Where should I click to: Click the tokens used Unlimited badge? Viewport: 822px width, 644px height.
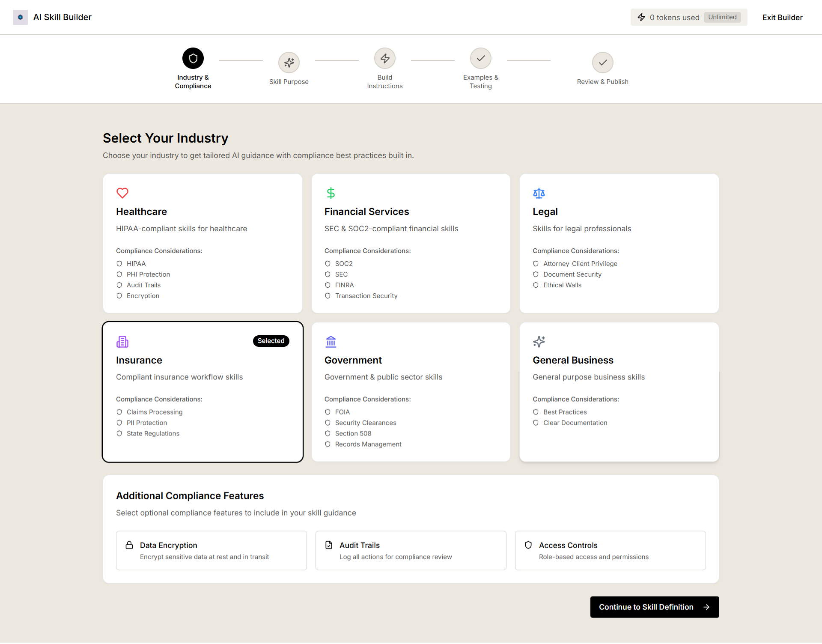point(722,17)
